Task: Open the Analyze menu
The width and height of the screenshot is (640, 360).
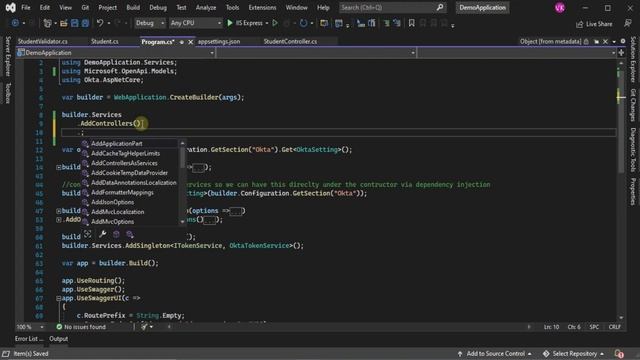Action: click(206, 7)
